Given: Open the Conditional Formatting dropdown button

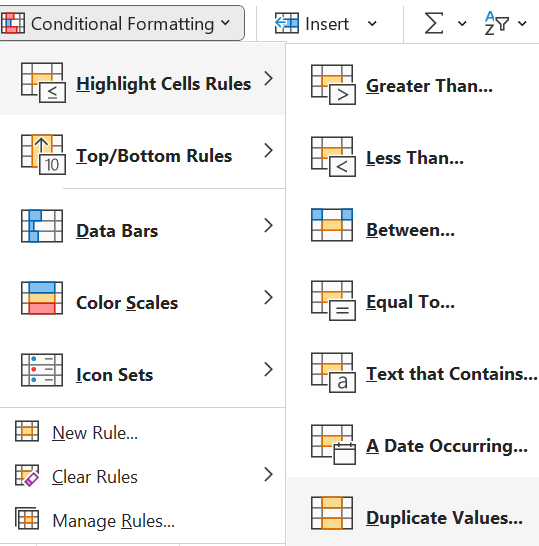Looking at the screenshot, I should [122, 23].
